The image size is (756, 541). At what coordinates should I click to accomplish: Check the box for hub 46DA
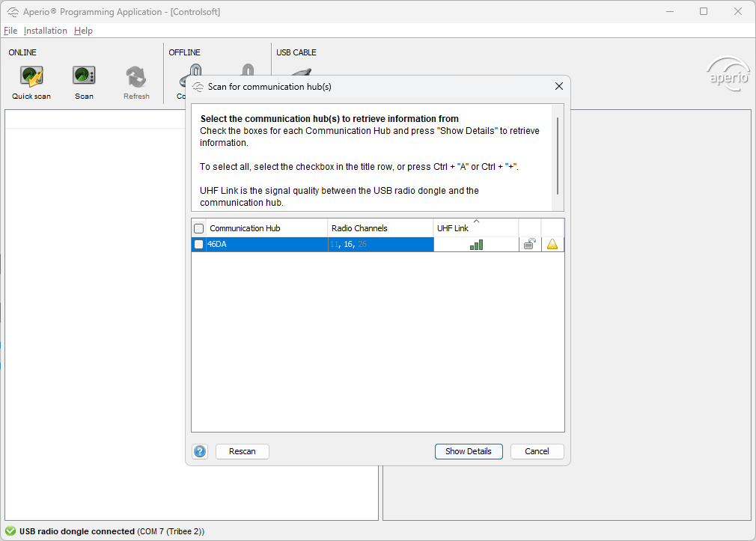[x=198, y=245]
